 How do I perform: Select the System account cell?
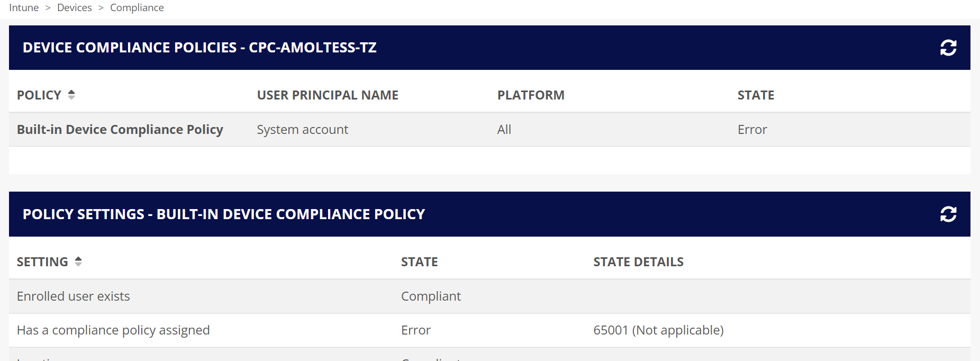tap(302, 130)
